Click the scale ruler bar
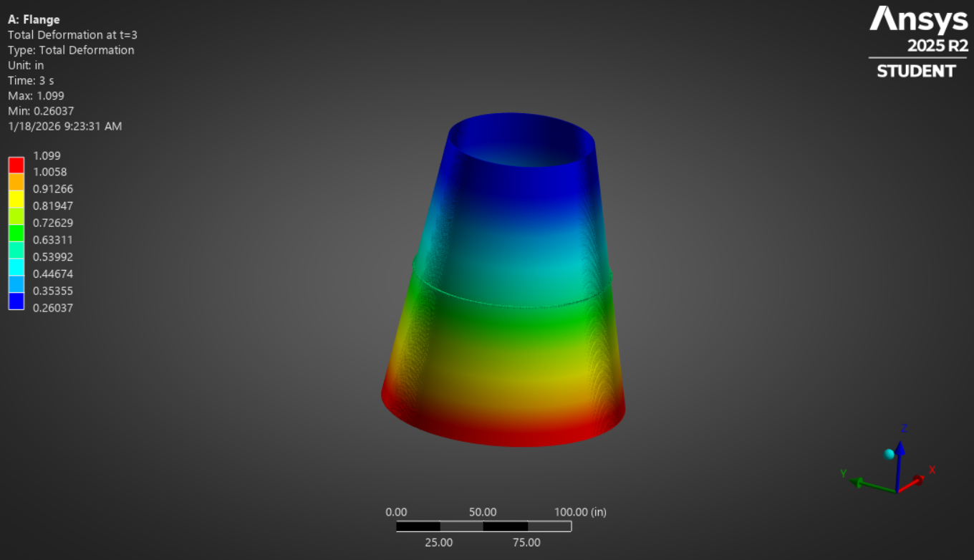The height and width of the screenshot is (560, 974). (483, 526)
